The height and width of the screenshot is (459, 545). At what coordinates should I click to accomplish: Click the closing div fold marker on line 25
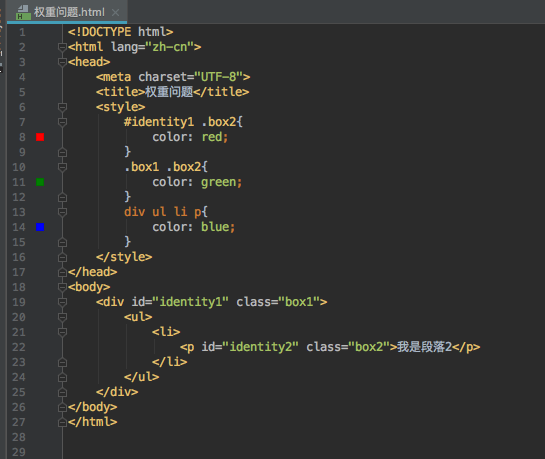tap(62, 392)
